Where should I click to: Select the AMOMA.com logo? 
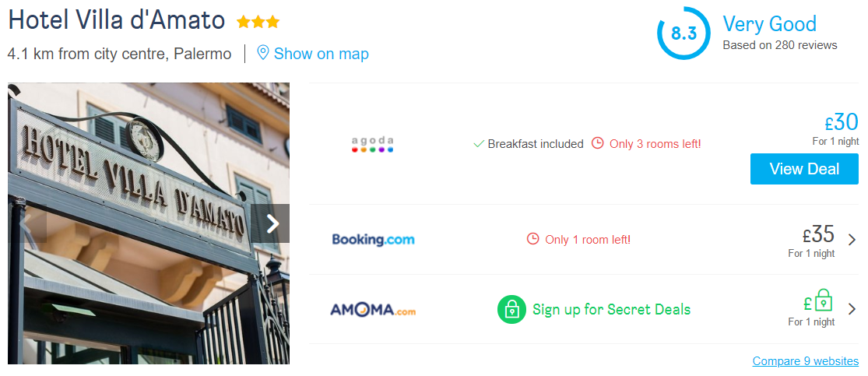tap(373, 309)
